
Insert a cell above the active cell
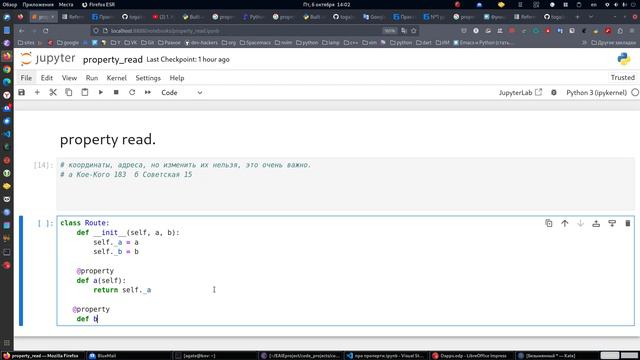click(596, 223)
